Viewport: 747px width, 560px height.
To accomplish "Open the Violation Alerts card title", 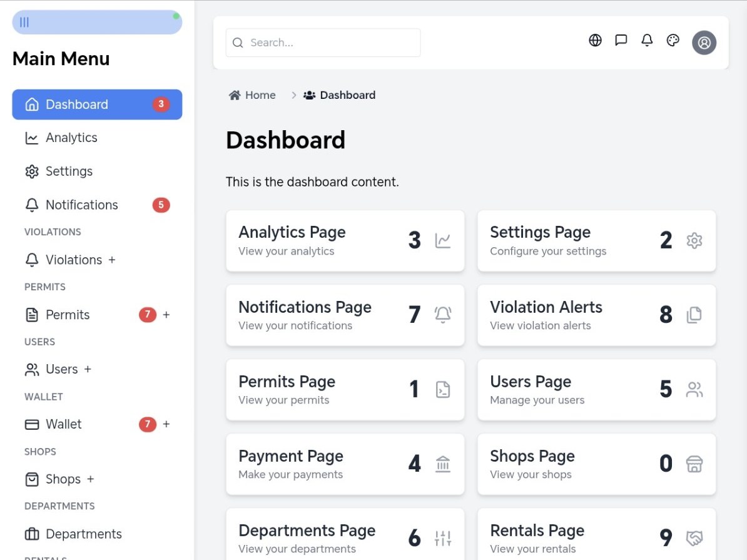I will (x=546, y=307).
